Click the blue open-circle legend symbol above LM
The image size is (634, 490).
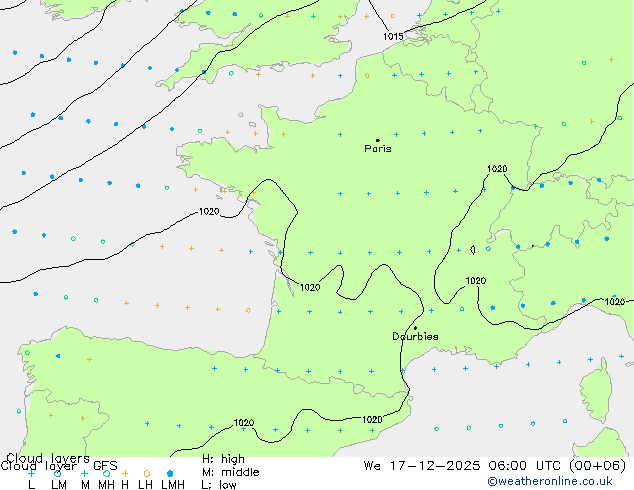(57, 473)
